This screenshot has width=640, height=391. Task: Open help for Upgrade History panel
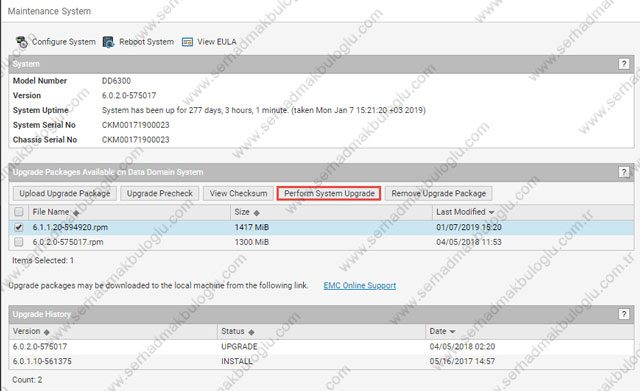[x=624, y=314]
